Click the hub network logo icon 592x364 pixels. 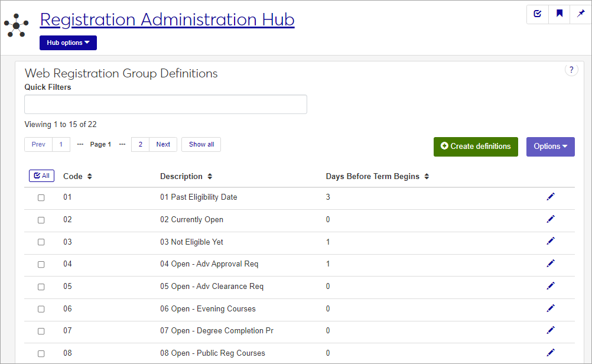point(17,25)
